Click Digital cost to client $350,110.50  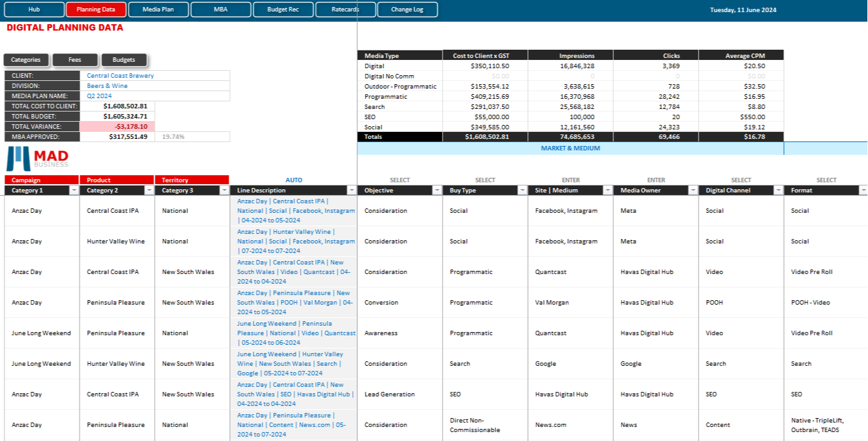point(485,66)
